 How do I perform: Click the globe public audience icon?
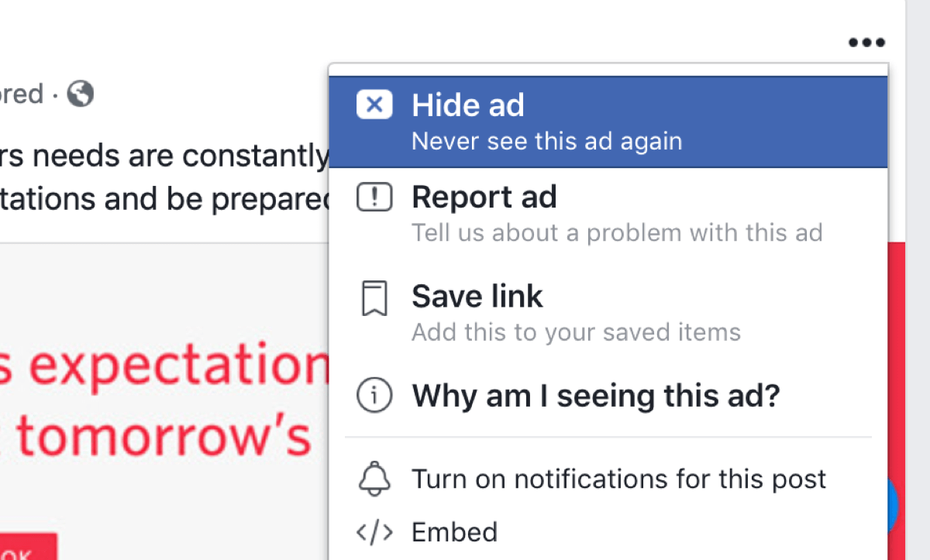pyautogui.click(x=81, y=94)
